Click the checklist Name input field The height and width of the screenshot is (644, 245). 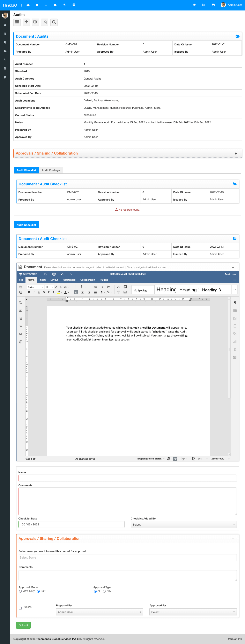127,478
